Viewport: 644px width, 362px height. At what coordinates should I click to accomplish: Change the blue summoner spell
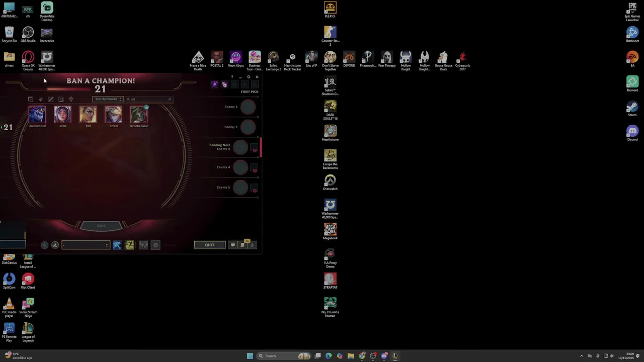click(x=117, y=245)
